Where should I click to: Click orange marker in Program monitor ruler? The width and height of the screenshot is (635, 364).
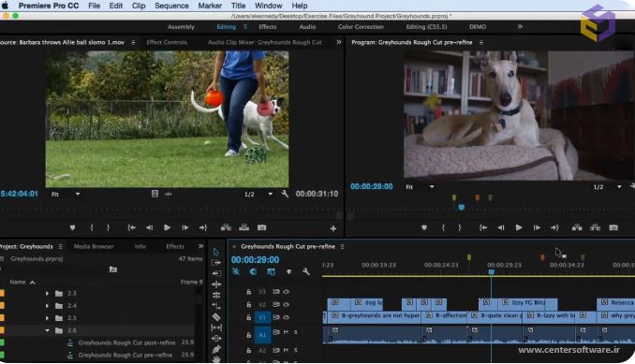pos(478,197)
